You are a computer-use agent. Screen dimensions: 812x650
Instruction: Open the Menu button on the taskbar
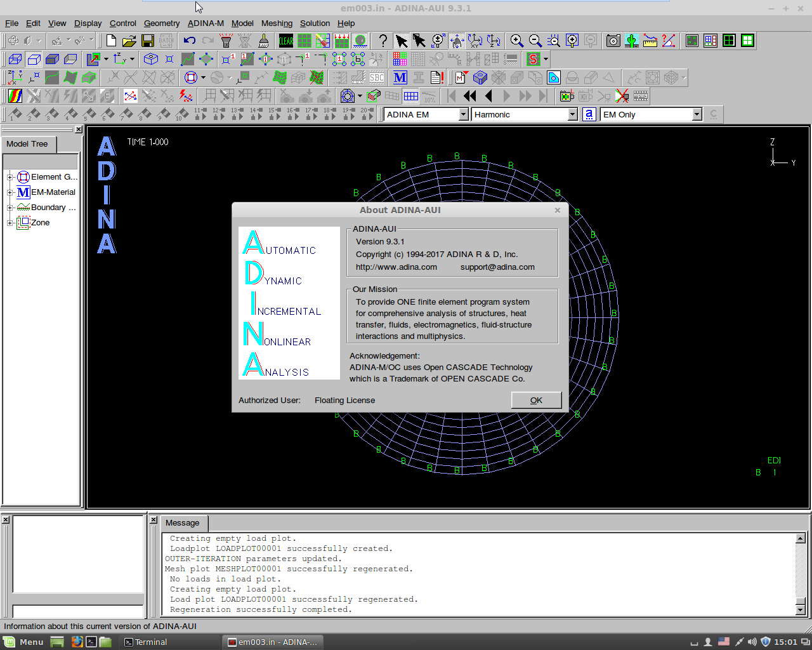[x=23, y=642]
